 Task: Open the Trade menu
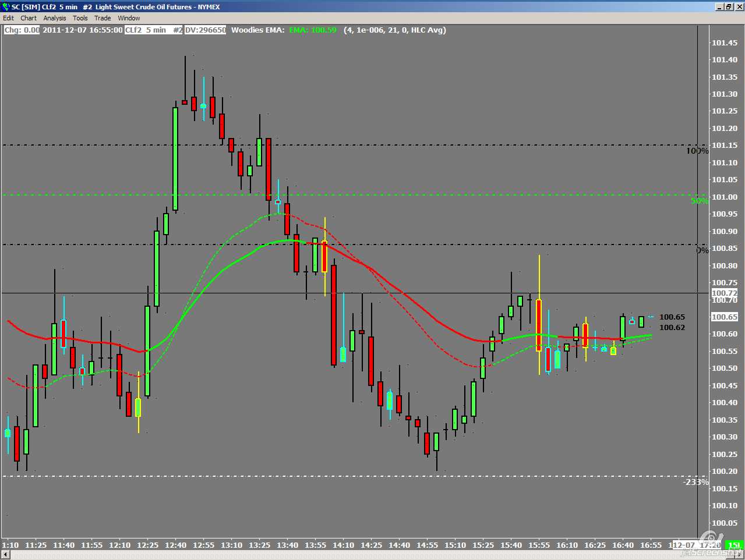(103, 18)
